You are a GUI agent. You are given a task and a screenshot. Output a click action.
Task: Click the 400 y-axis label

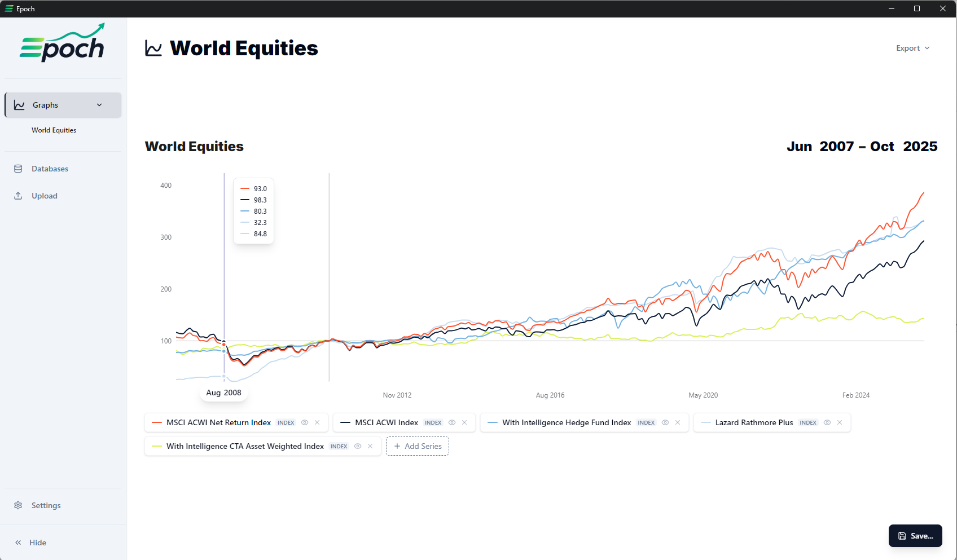[166, 186]
